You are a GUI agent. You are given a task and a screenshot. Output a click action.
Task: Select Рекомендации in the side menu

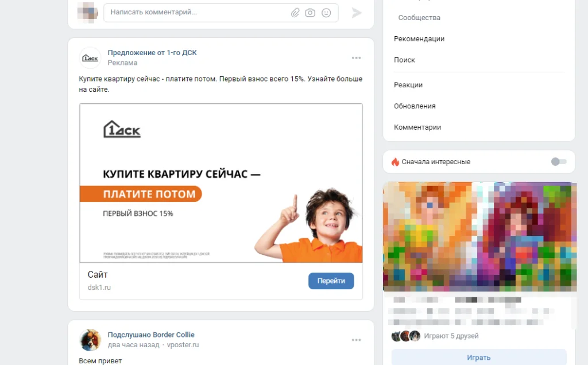419,38
